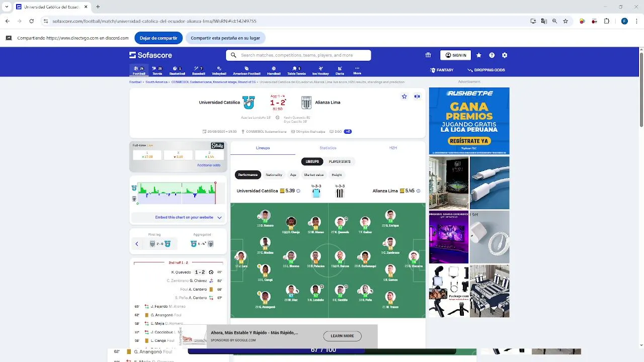
Task: Open the Table Tennis category
Action: click(296, 70)
